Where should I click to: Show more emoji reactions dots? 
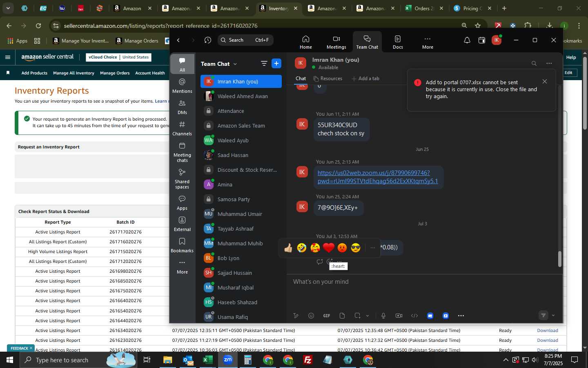[372, 248]
